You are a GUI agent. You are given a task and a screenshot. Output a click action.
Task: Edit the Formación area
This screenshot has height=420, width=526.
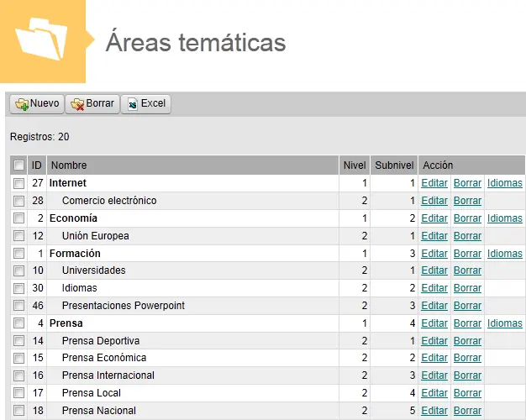(434, 254)
